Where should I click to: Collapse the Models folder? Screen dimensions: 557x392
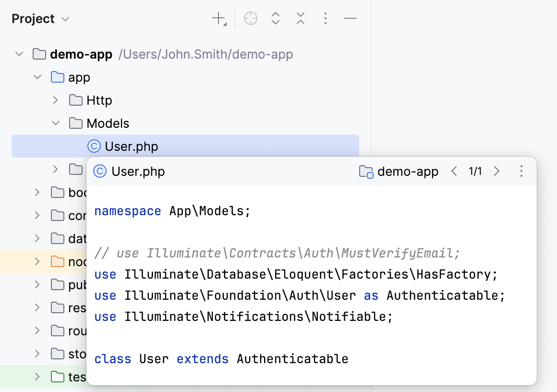point(55,123)
